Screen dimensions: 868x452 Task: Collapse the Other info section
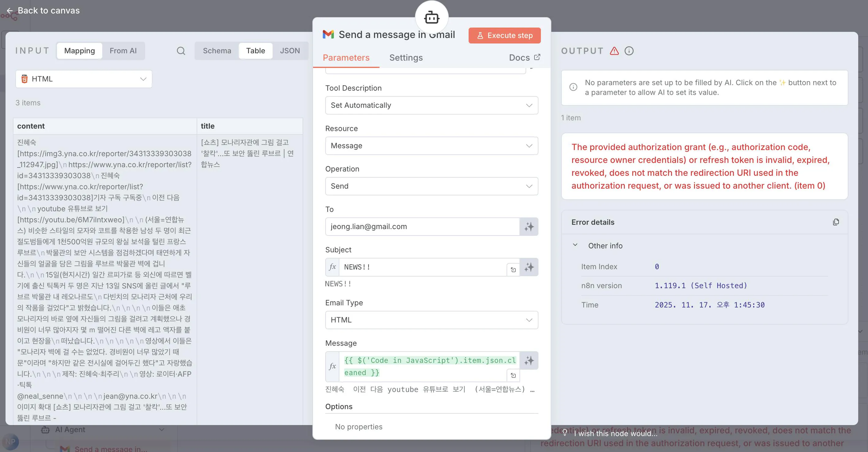point(575,245)
